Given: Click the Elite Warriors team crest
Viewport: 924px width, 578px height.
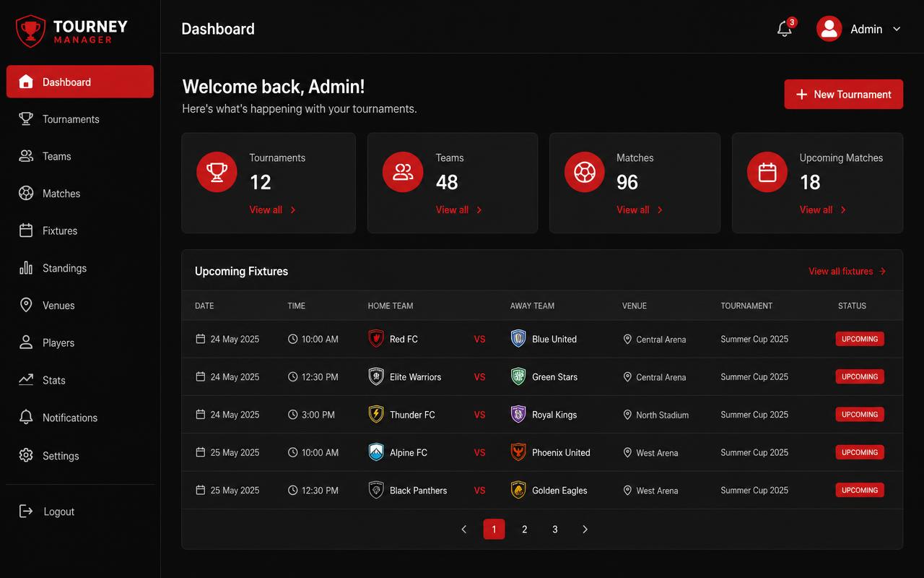Looking at the screenshot, I should coord(376,376).
